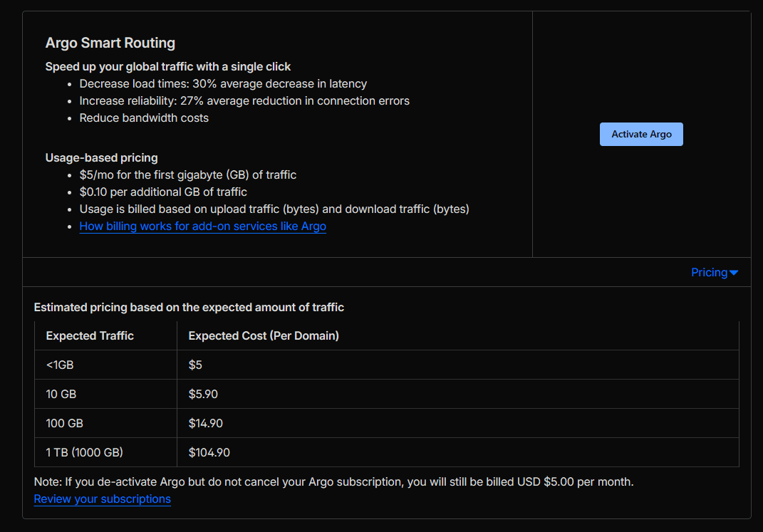Select the $5 cost cell in the table

pyautogui.click(x=195, y=365)
